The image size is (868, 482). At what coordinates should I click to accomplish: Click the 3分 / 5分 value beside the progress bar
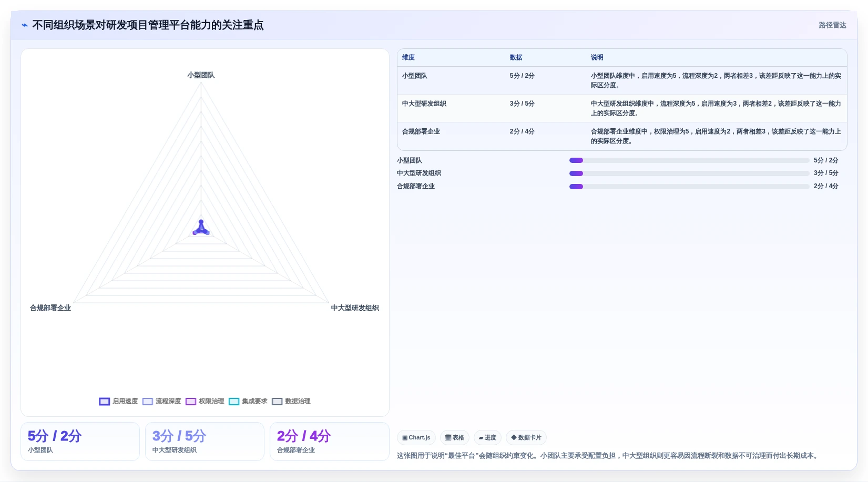coord(826,173)
